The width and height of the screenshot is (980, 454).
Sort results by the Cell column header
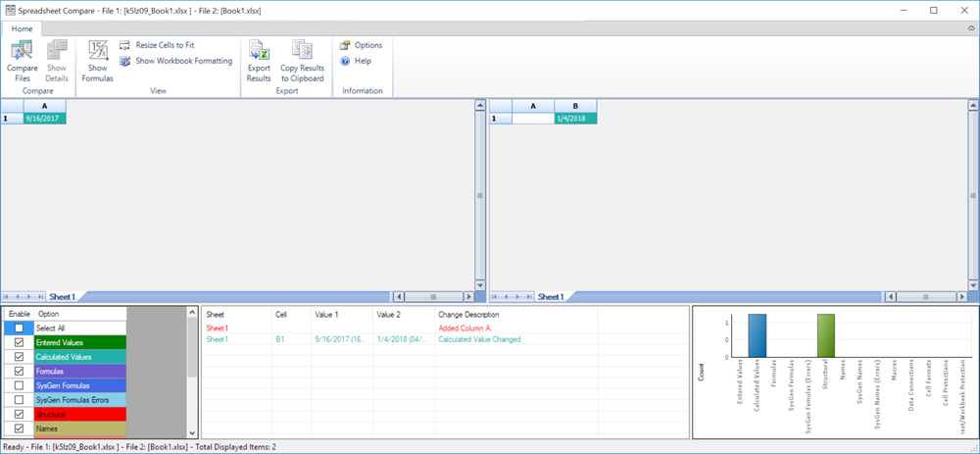pyautogui.click(x=292, y=315)
